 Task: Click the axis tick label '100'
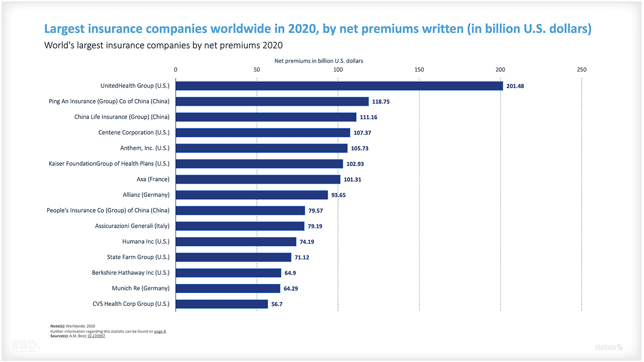pyautogui.click(x=338, y=70)
